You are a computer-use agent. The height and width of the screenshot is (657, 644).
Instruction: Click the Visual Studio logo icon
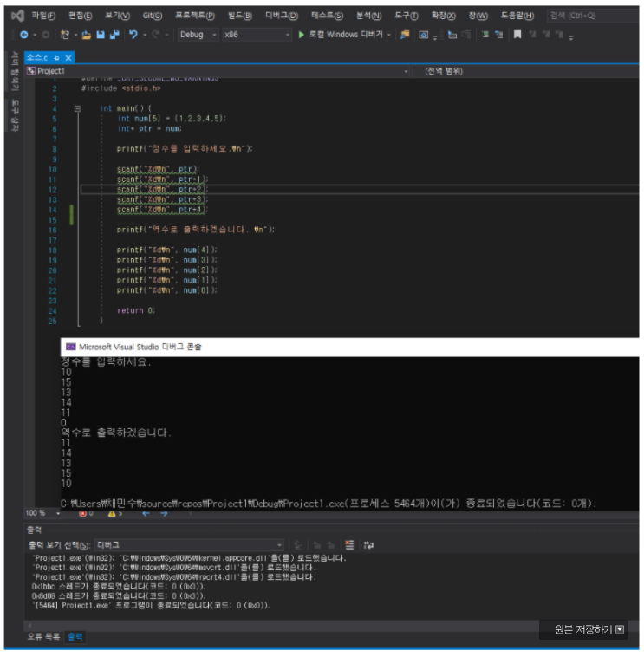(17, 16)
